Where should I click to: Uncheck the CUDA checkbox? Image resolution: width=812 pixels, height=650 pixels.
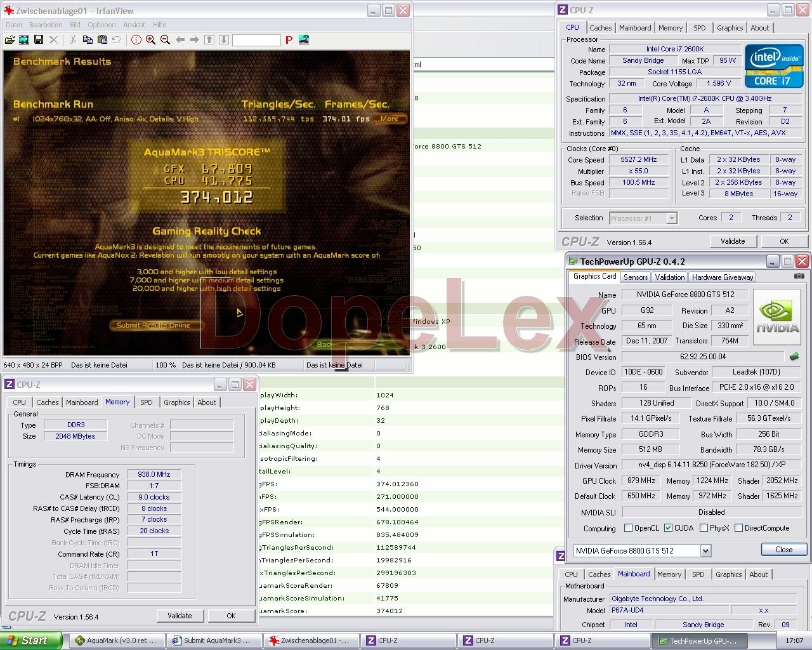coord(668,528)
